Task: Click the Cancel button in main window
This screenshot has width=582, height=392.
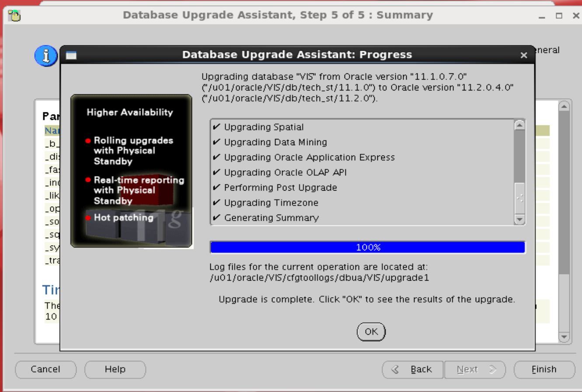Action: 45,369
